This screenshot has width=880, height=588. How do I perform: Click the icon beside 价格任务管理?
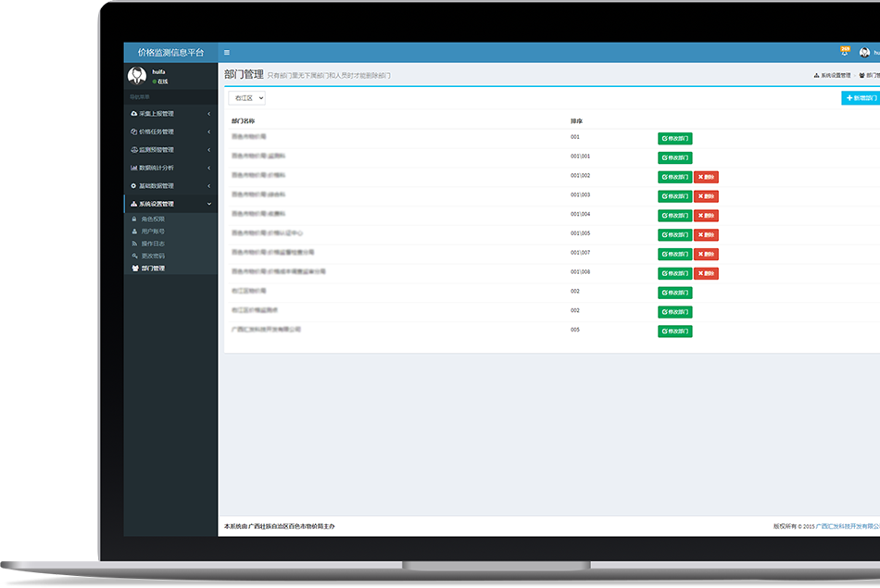pos(133,131)
